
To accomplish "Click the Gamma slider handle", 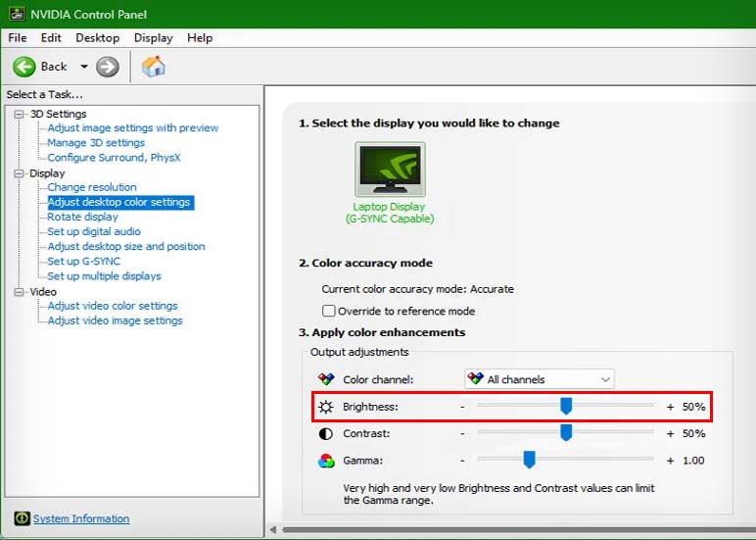I will (x=530, y=460).
